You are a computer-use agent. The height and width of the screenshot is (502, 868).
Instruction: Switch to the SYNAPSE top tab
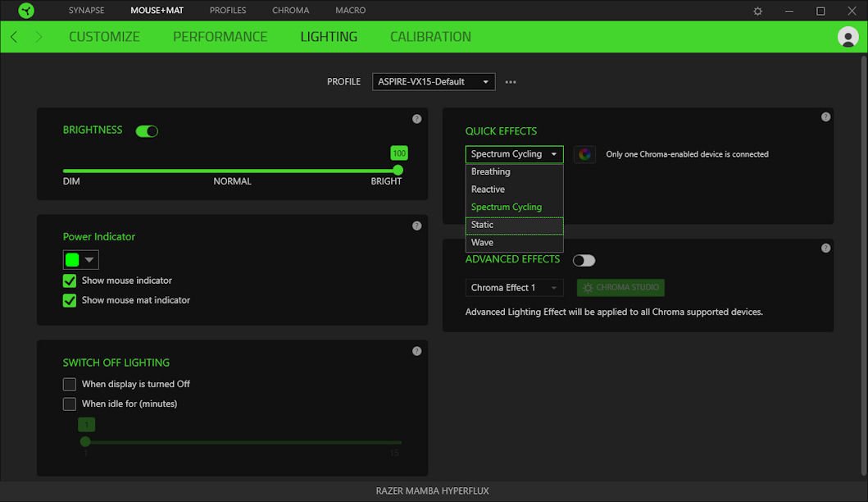pyautogui.click(x=86, y=11)
